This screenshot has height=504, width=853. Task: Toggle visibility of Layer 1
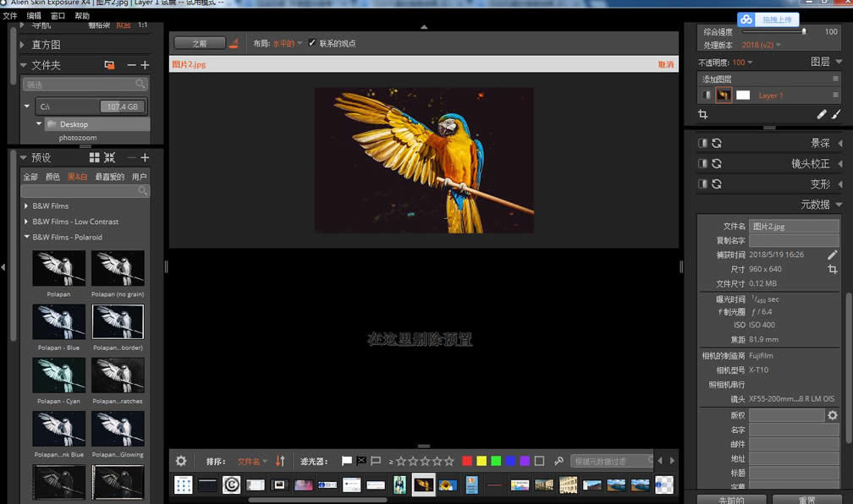click(x=705, y=96)
